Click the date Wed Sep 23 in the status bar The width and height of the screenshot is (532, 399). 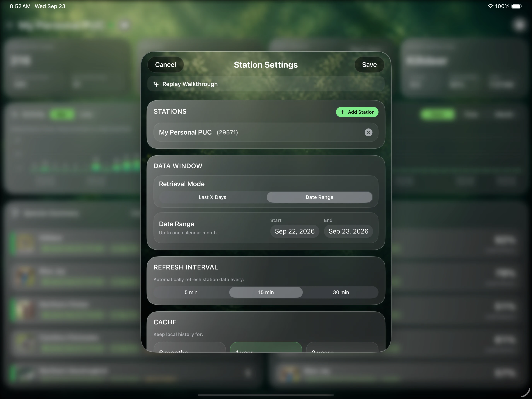(50, 6)
